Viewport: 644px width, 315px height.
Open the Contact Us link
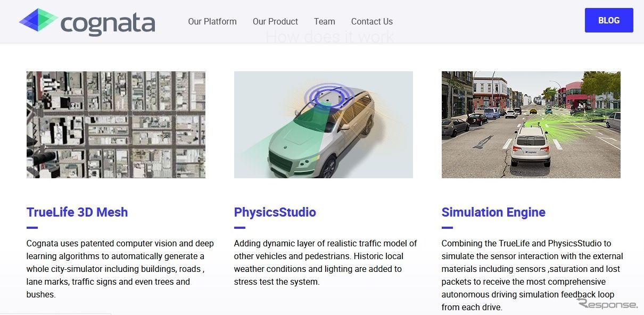pyautogui.click(x=371, y=21)
